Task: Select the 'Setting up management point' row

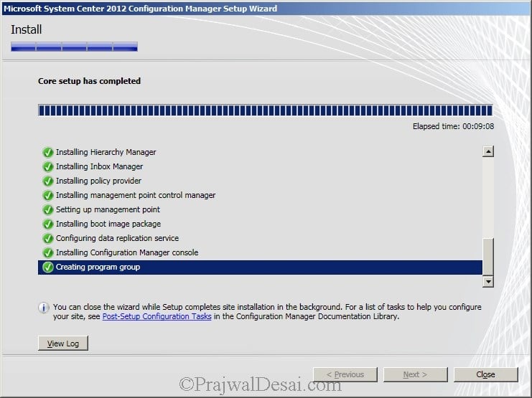Action: pos(260,209)
